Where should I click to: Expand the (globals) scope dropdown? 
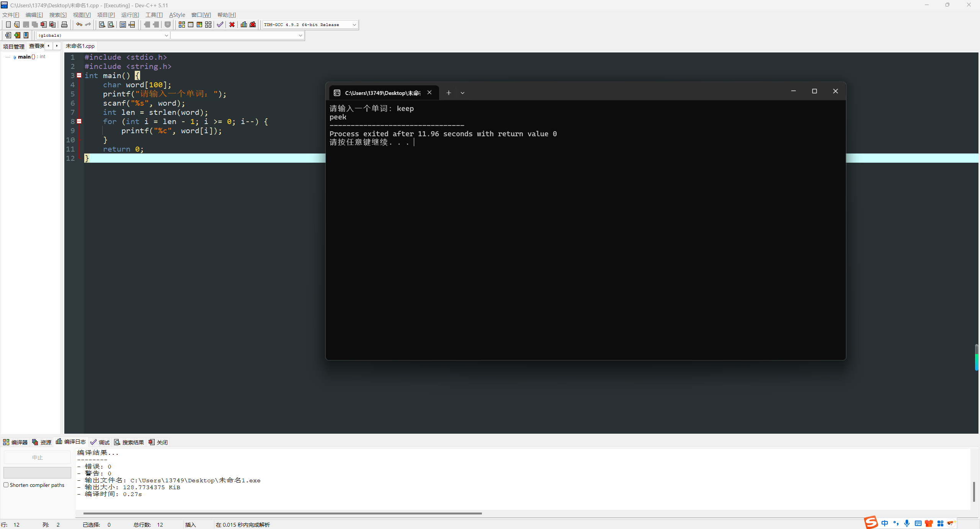click(166, 35)
